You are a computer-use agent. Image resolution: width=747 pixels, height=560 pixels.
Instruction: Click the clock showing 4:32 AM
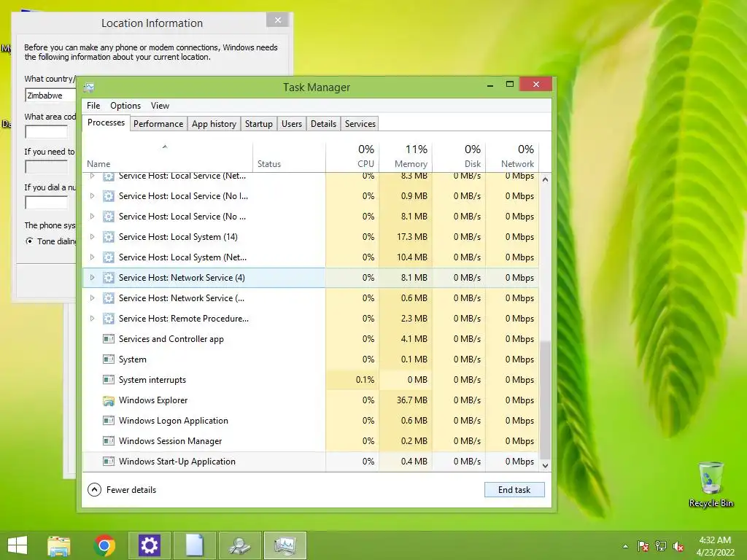click(x=715, y=540)
